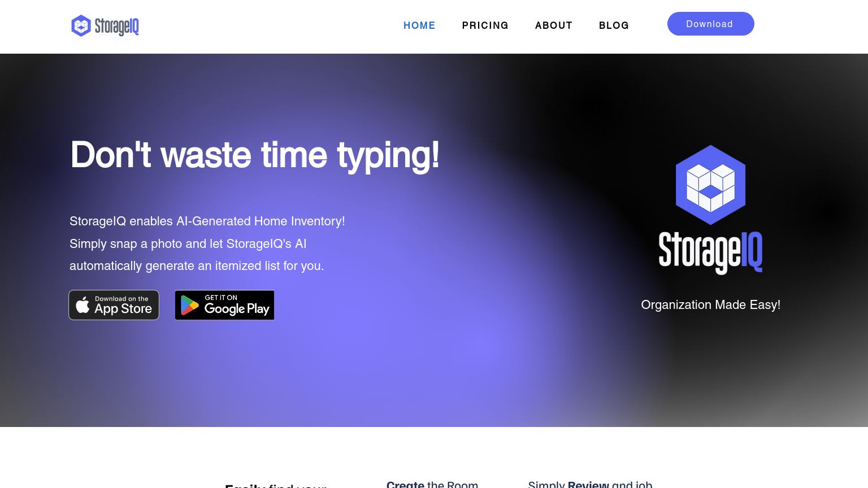This screenshot has height=488, width=868.
Task: Click the large hexagon cube logo
Action: pos(711,185)
